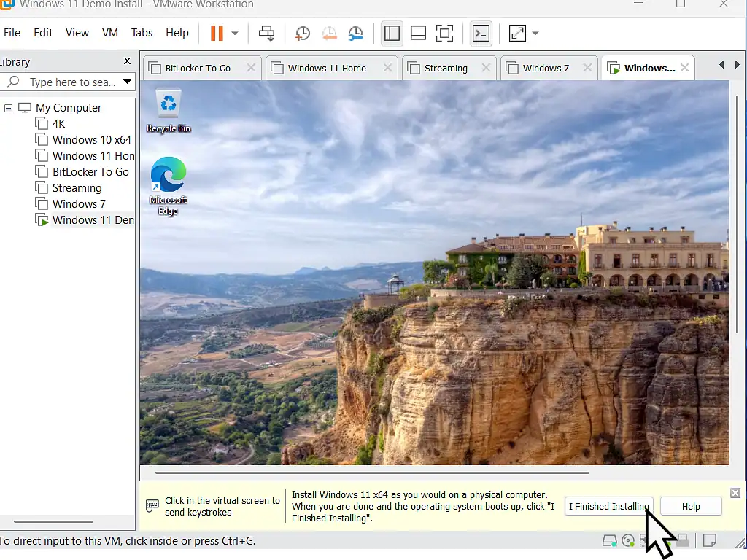Click the Help button in install bar
747x560 pixels.
click(691, 506)
